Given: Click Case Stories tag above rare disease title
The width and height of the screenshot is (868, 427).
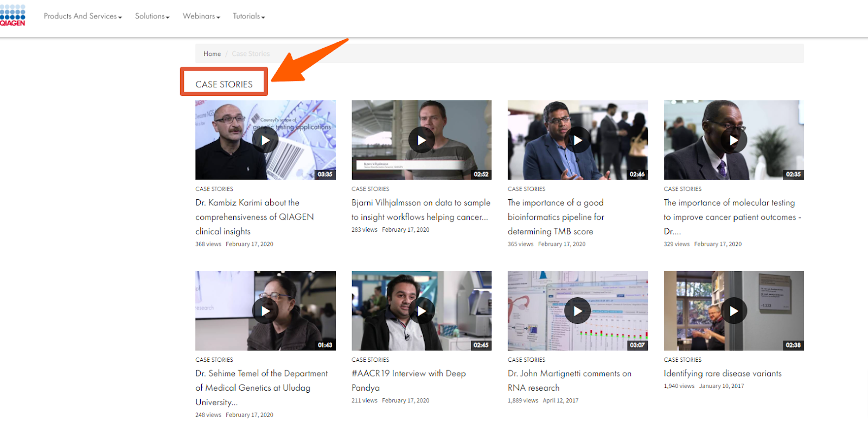Looking at the screenshot, I should pos(683,360).
